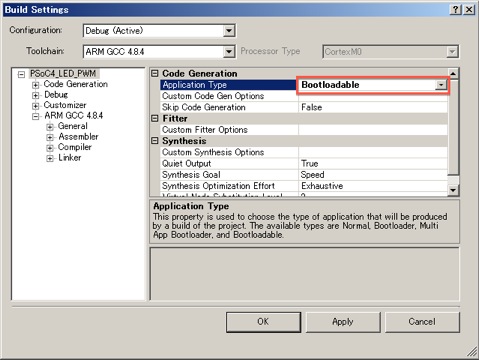Image resolution: width=479 pixels, height=360 pixels.
Task: Collapse the PSoC4_LED_PWM root tree node
Action: tap(21, 74)
